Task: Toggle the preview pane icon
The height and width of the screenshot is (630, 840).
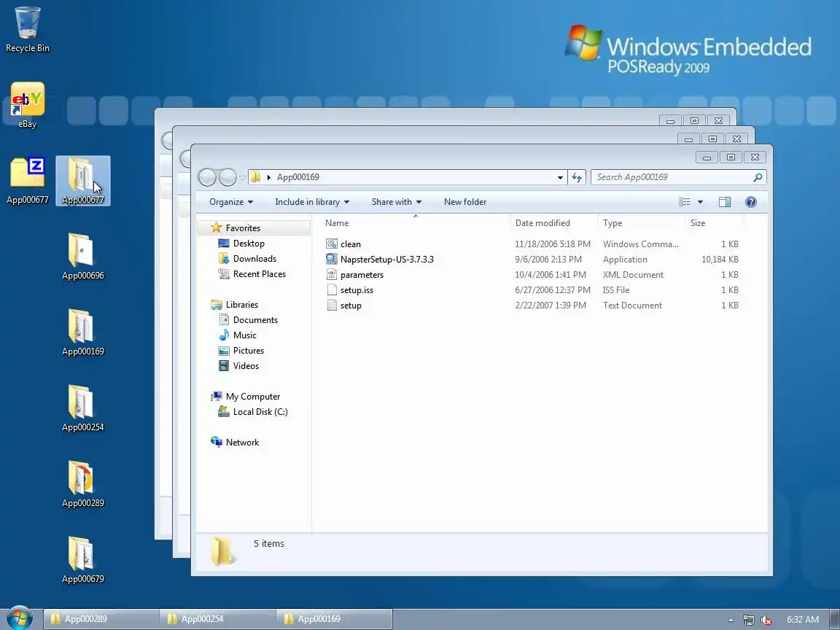Action: click(x=724, y=202)
